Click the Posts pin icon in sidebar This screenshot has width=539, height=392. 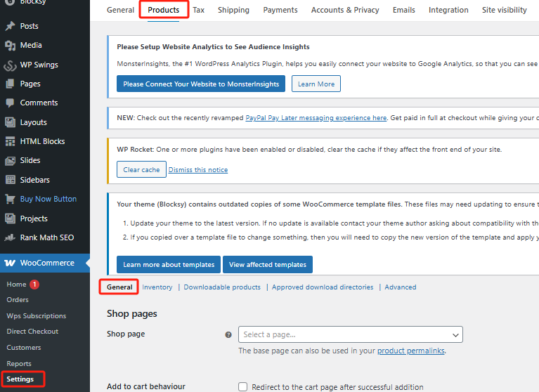[x=10, y=26]
